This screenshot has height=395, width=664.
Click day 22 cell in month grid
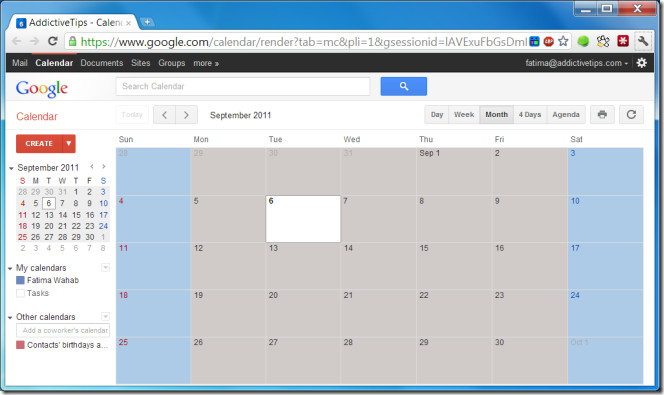point(454,313)
